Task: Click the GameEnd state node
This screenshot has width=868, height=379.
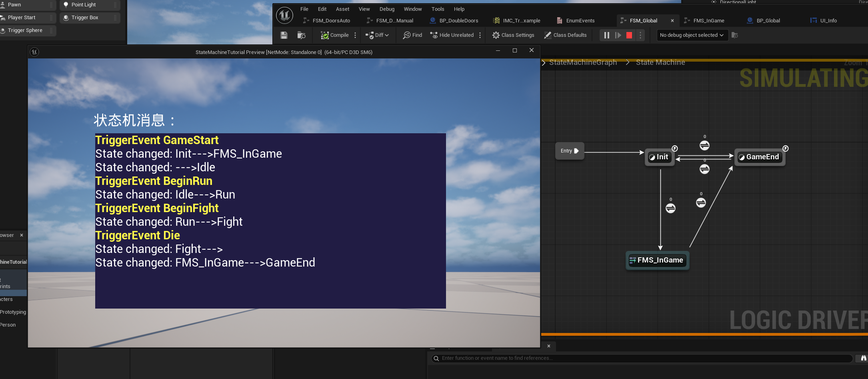Action: tap(760, 157)
